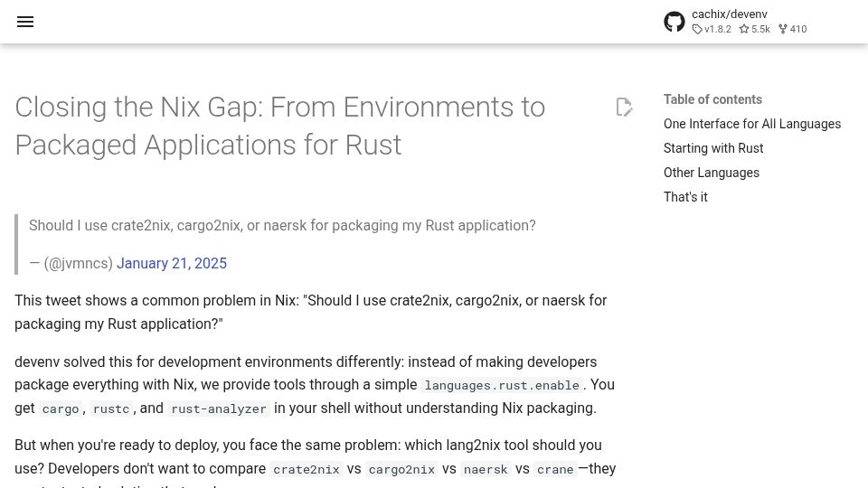Click the rustc inline code

(111, 408)
